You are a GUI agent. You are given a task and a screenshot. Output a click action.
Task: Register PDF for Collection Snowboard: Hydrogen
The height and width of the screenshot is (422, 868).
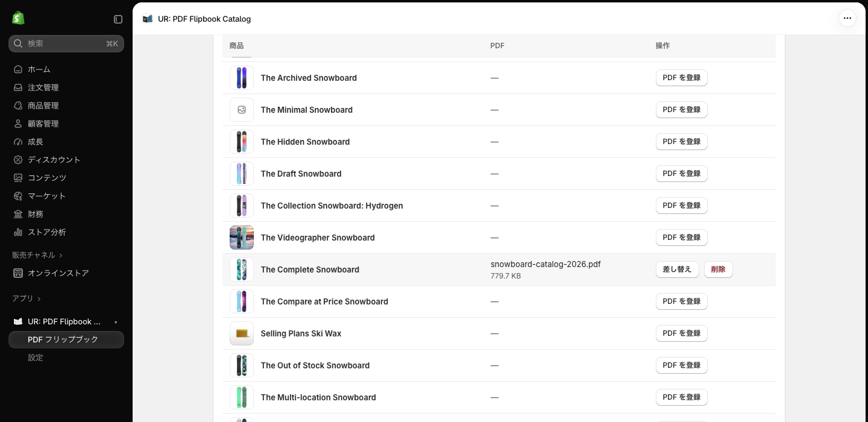(681, 206)
